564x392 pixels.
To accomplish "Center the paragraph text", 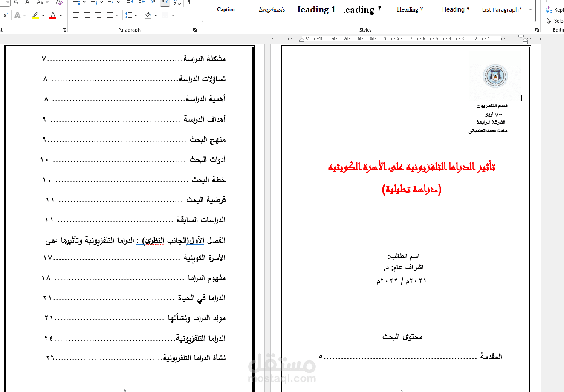I will [87, 15].
